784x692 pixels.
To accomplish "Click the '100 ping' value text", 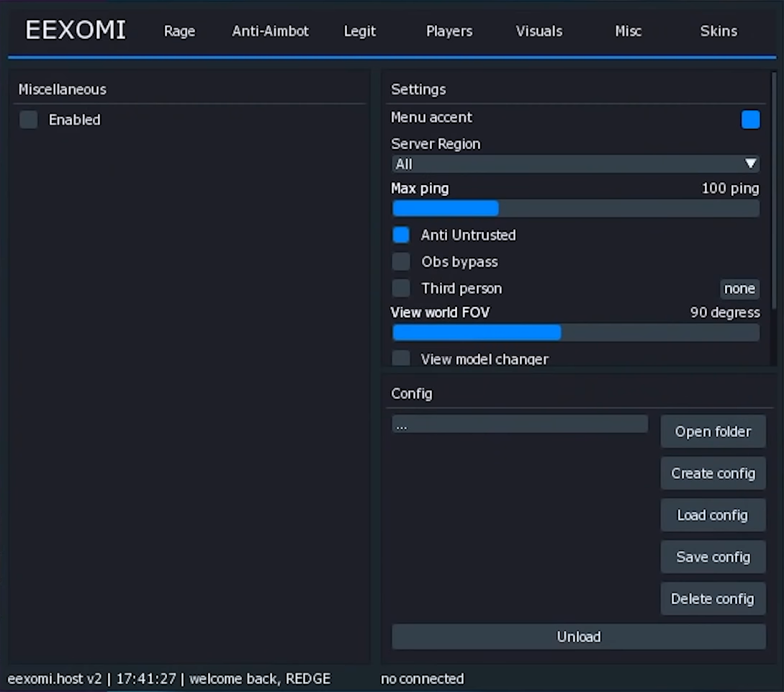I will [730, 189].
